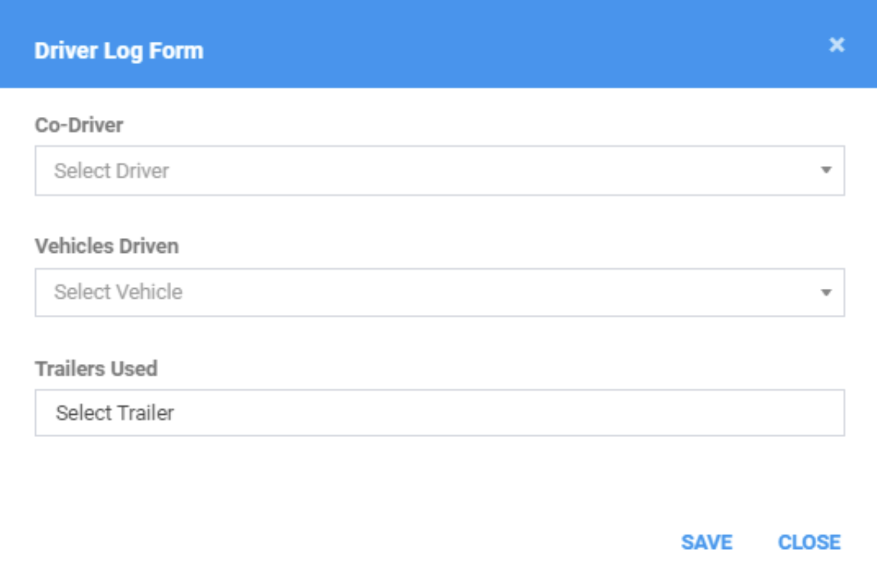Viewport: 877px width, 588px height.
Task: Save the driver log form
Action: (706, 542)
